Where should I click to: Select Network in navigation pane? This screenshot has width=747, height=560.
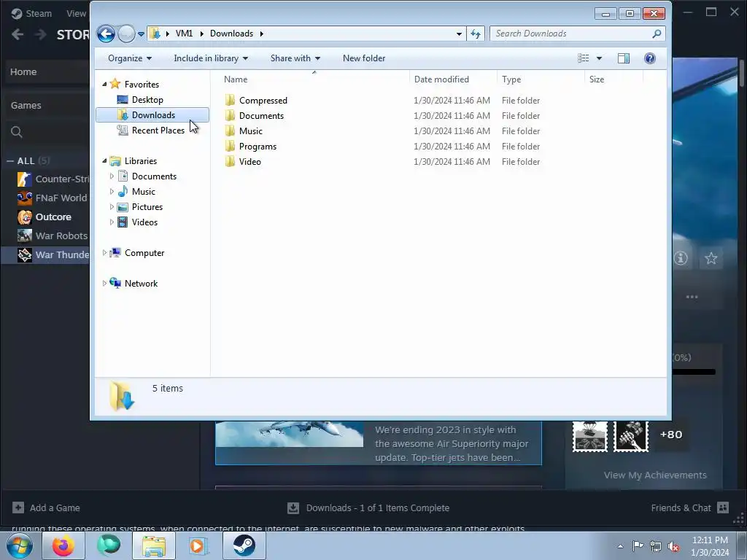click(141, 284)
